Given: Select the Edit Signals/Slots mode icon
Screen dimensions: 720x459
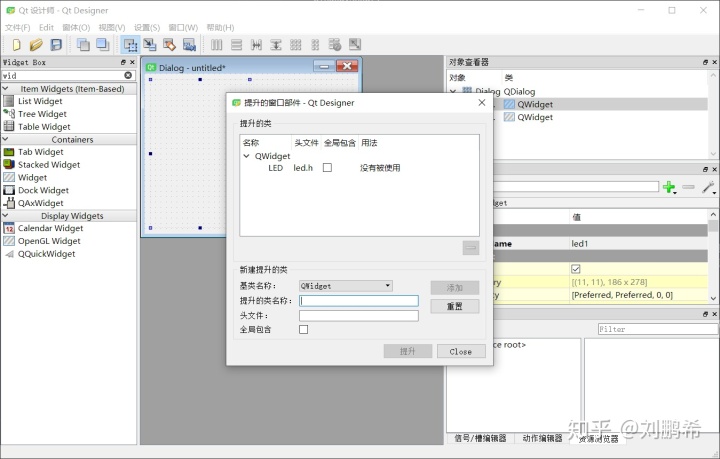Looking at the screenshot, I should tap(150, 45).
